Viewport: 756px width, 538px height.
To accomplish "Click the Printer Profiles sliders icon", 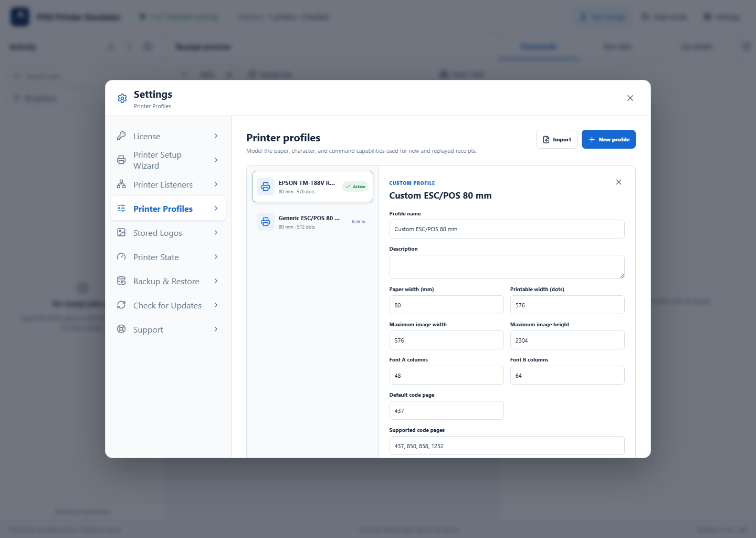I will (x=121, y=208).
